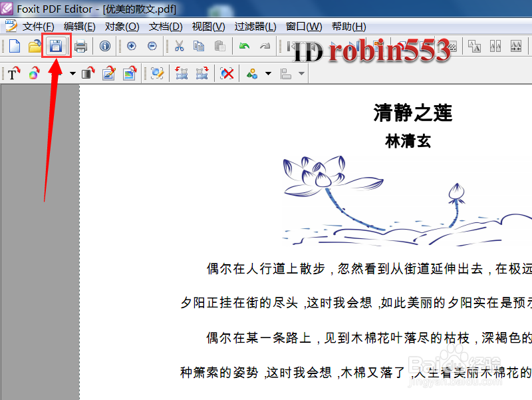This screenshot has height=400, width=532.
Task: Click the align objects icon
Action: click(x=286, y=73)
